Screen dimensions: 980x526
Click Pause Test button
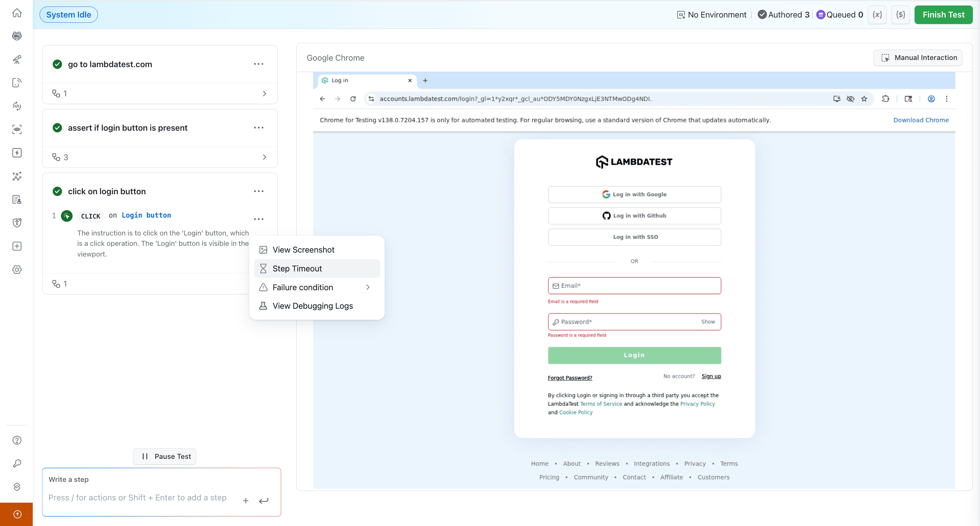click(x=164, y=456)
